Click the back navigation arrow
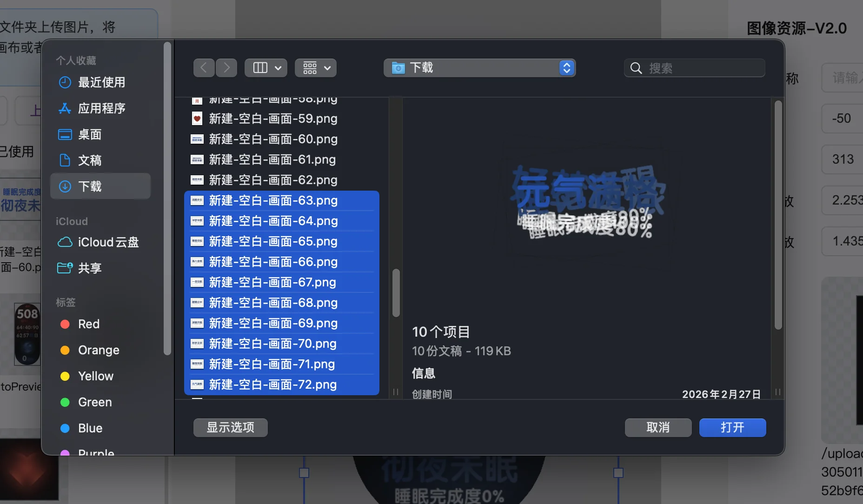Image resolution: width=863 pixels, height=504 pixels. (204, 68)
